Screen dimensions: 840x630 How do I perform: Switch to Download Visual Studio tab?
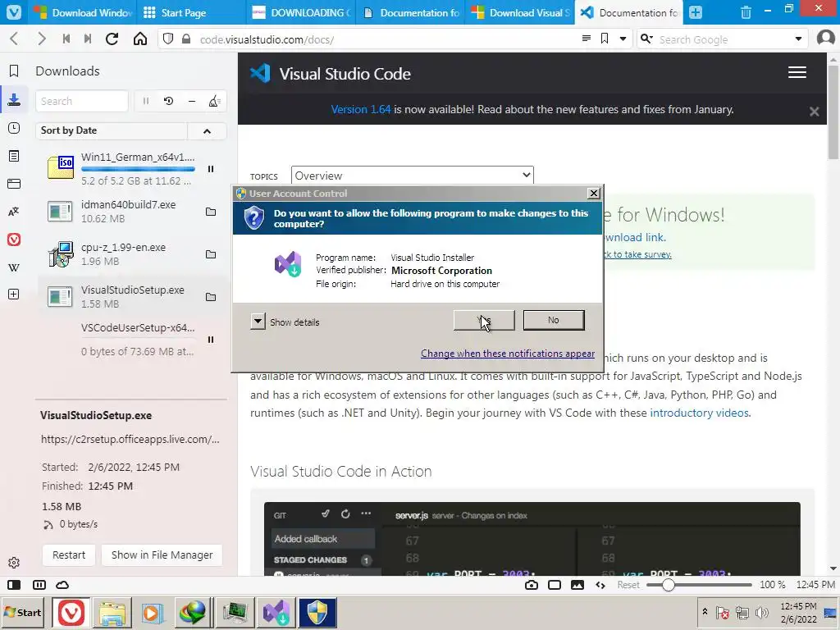click(519, 12)
